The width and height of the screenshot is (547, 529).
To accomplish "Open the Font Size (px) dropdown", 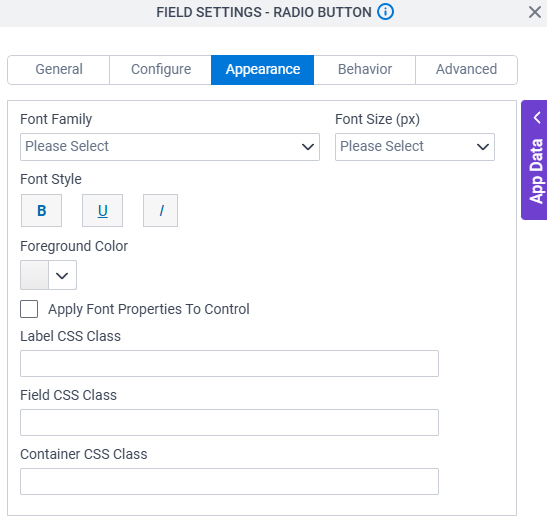I will coord(415,147).
